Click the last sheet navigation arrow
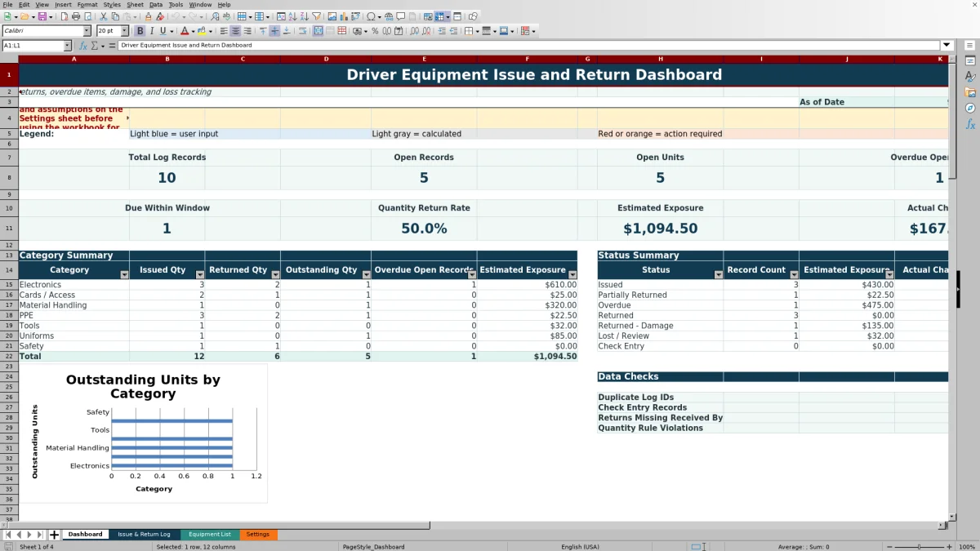Image resolution: width=980 pixels, height=551 pixels. 41,535
